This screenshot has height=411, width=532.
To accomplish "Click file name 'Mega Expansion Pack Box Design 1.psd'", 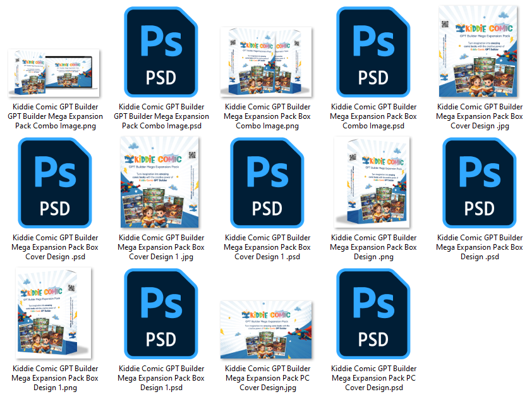I will [161, 377].
